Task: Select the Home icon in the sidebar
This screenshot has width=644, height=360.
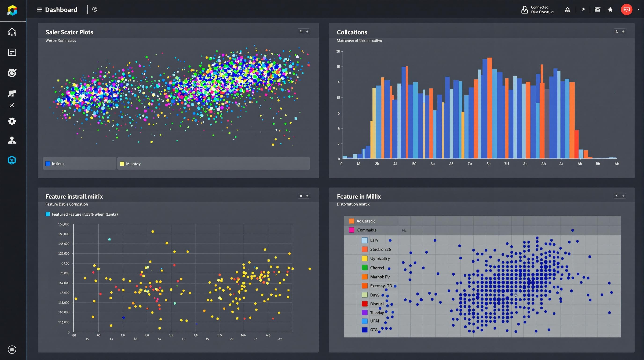Action: pyautogui.click(x=12, y=32)
